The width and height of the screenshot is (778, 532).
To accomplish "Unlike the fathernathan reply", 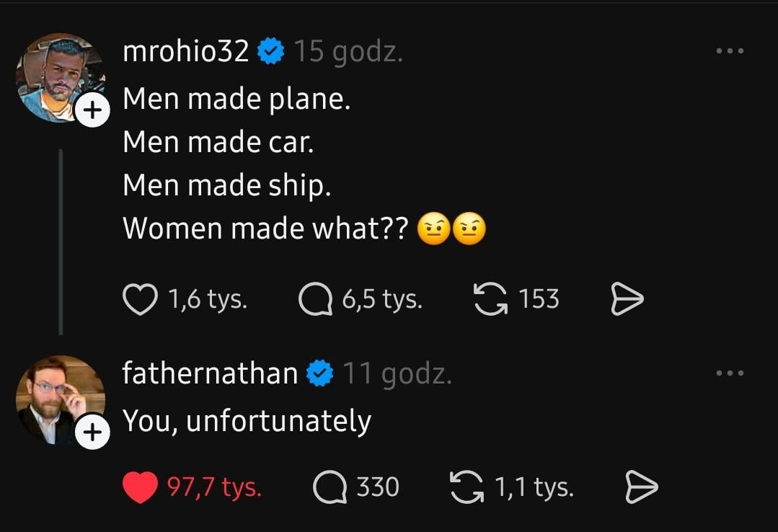I will pos(140,488).
